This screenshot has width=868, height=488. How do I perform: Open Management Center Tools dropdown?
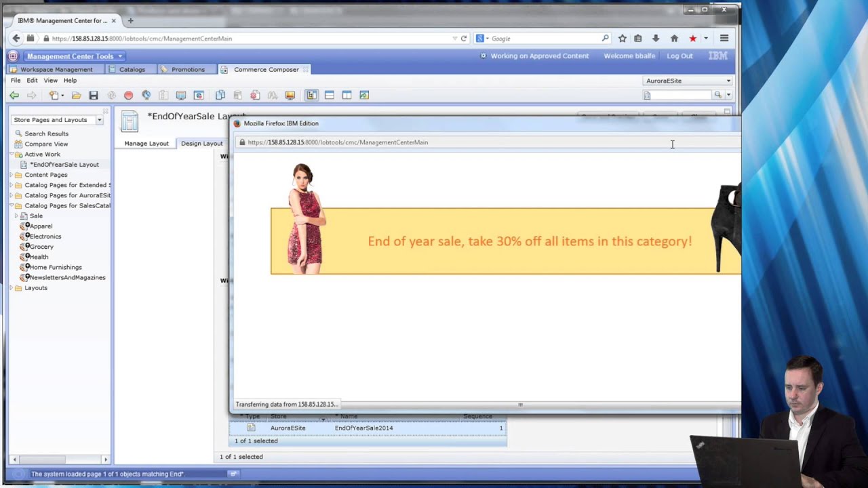(x=74, y=56)
